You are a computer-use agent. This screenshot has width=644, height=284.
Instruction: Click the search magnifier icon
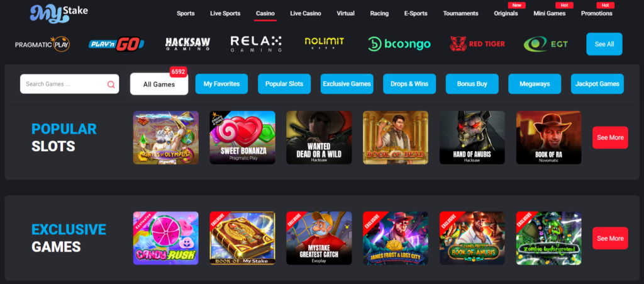(x=111, y=84)
